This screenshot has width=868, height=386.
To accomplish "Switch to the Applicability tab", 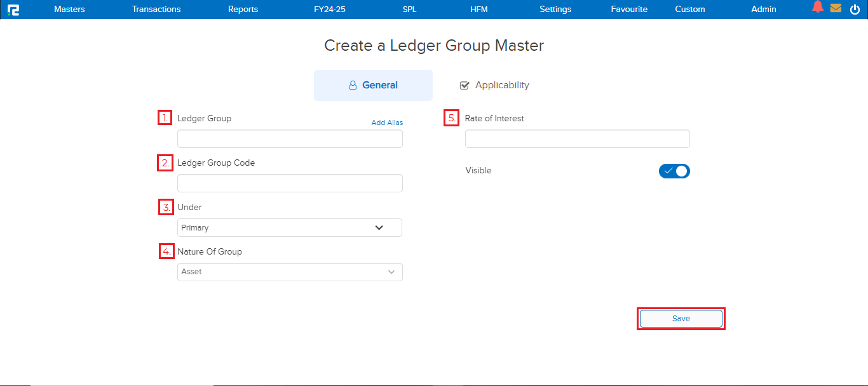I will pos(495,85).
